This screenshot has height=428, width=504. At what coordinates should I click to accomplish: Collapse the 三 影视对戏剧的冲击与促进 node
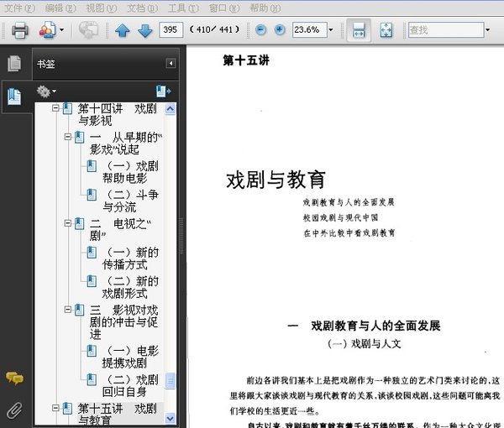click(x=69, y=310)
